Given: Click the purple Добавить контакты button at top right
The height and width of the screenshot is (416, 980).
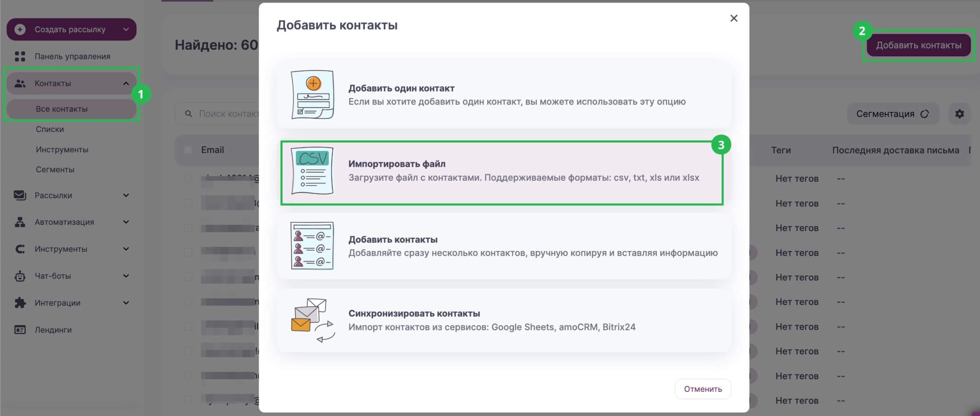Looking at the screenshot, I should click(918, 45).
